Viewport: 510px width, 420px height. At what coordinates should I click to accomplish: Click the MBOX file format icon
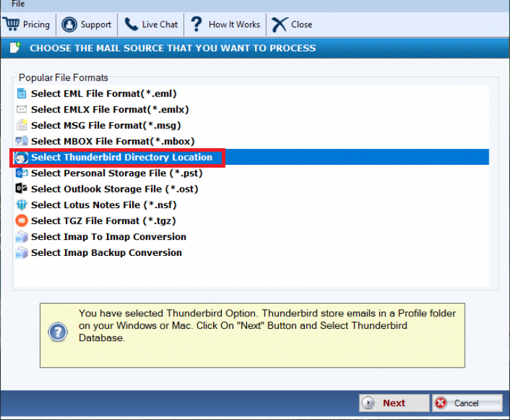click(21, 141)
